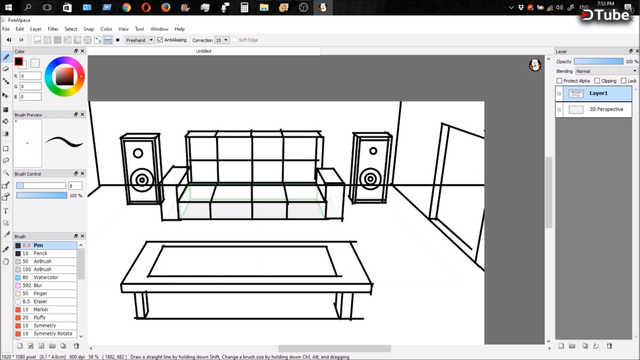Enable vanishing point snap
Image resolution: width=640 pixels, height=360 pixels.
point(67,40)
